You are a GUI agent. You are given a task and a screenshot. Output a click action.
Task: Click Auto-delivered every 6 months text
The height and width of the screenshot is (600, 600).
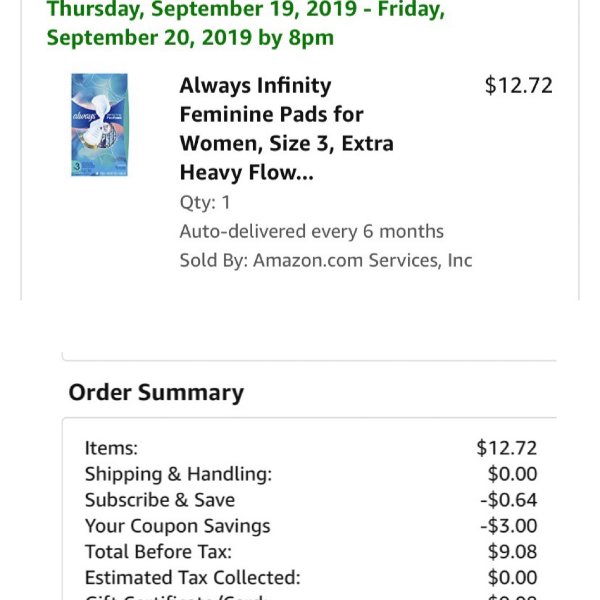[x=312, y=231]
